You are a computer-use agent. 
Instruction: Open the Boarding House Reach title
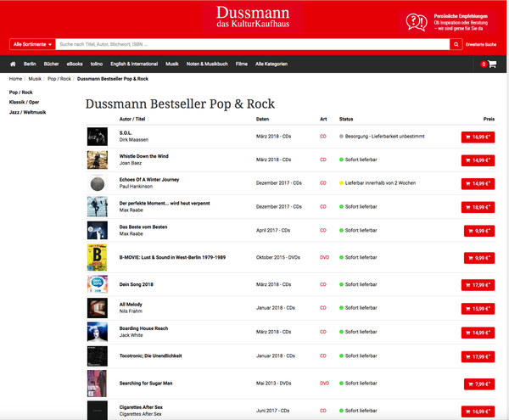(x=143, y=328)
